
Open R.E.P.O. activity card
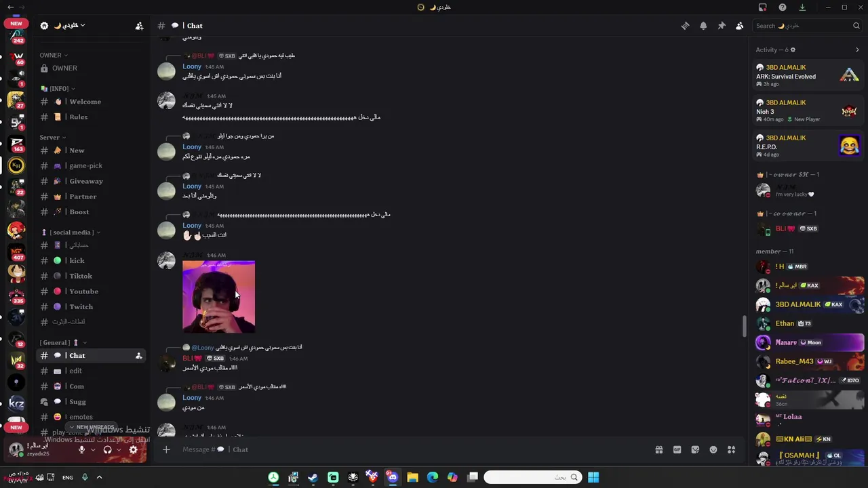(x=808, y=146)
